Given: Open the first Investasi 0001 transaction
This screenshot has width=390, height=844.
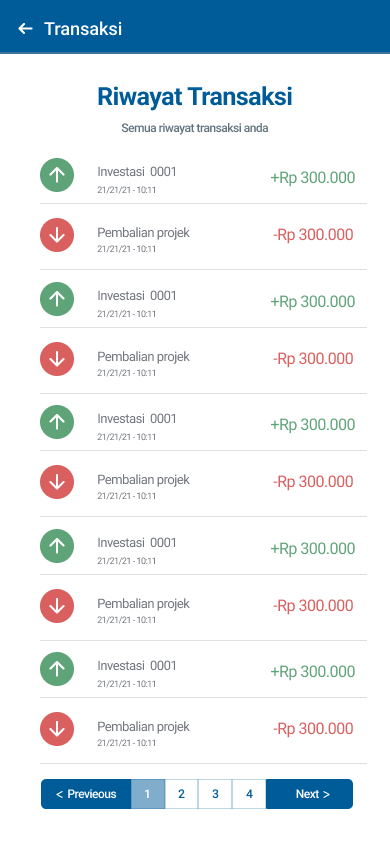Looking at the screenshot, I should (x=203, y=178).
